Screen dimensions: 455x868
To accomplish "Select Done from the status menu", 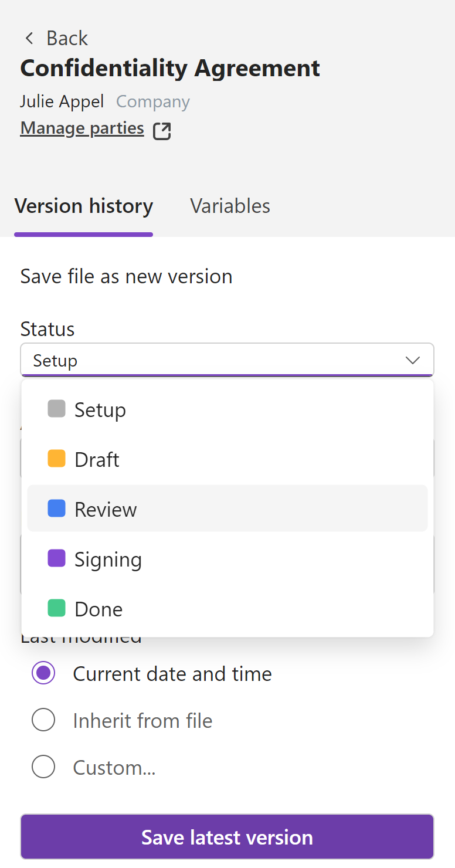I will point(99,609).
